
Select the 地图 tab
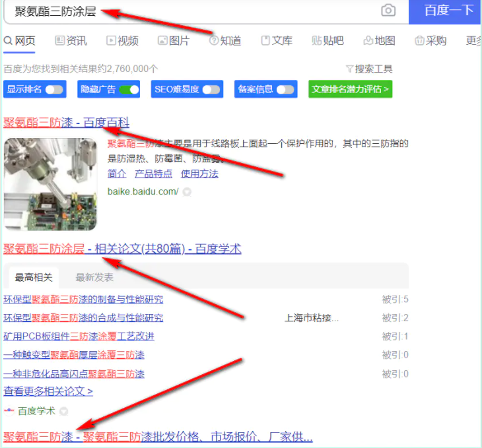pos(380,40)
